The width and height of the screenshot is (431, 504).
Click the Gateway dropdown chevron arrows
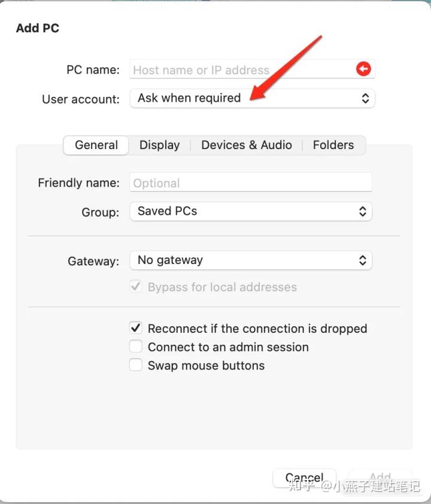pos(362,260)
